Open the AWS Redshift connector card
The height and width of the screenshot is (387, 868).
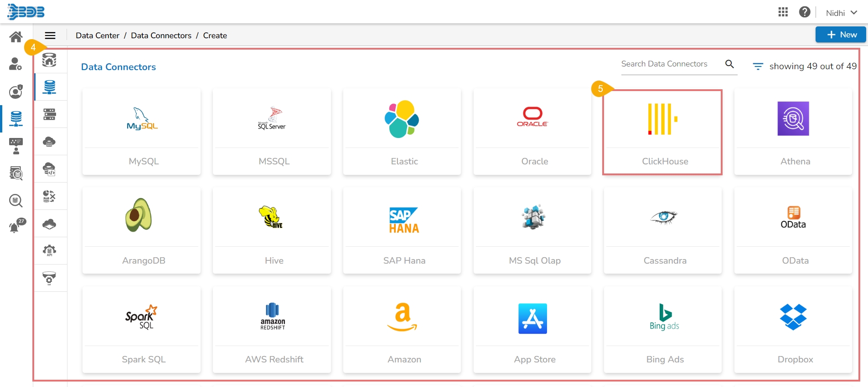pos(272,330)
